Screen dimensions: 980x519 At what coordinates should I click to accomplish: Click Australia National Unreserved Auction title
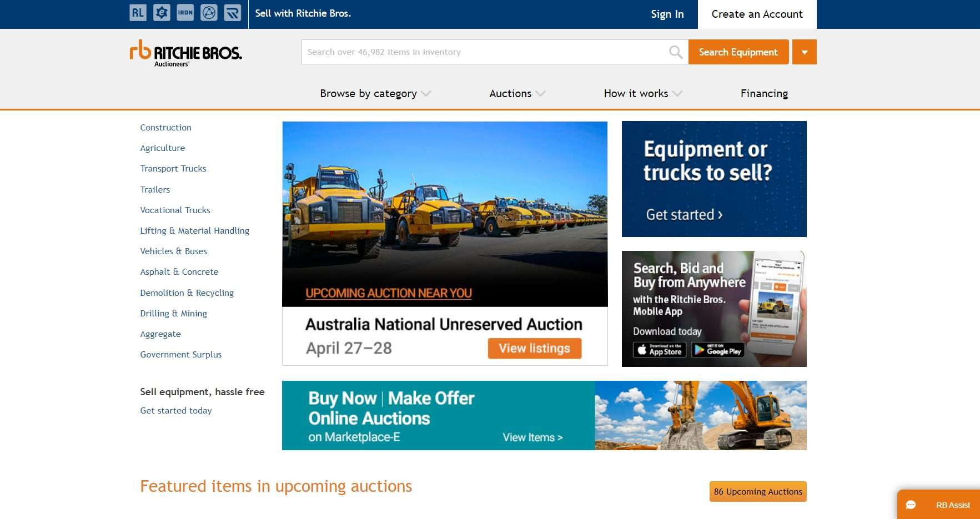point(444,324)
